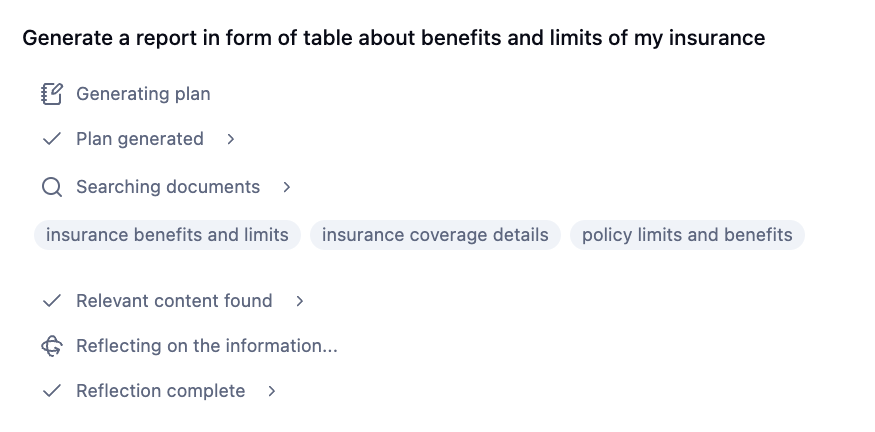Select the "insurance coverage details" chip
The height and width of the screenshot is (432, 875).
click(435, 235)
